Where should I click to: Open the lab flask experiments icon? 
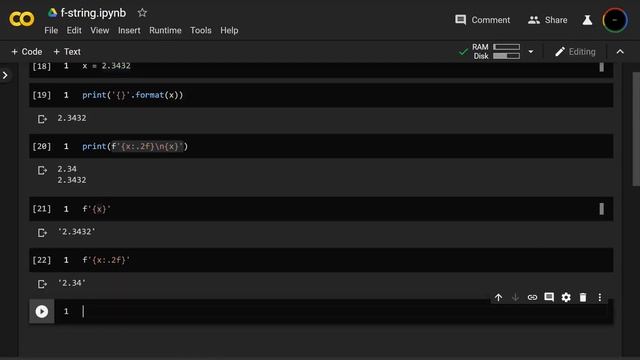click(x=587, y=20)
